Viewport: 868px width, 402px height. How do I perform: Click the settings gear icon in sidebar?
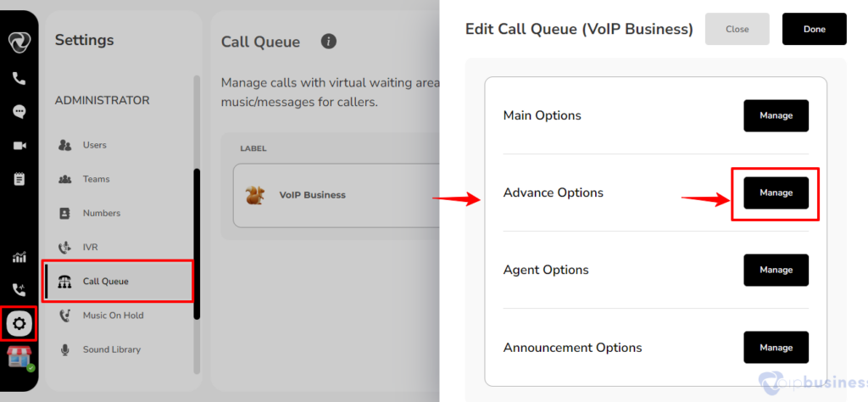coord(19,323)
